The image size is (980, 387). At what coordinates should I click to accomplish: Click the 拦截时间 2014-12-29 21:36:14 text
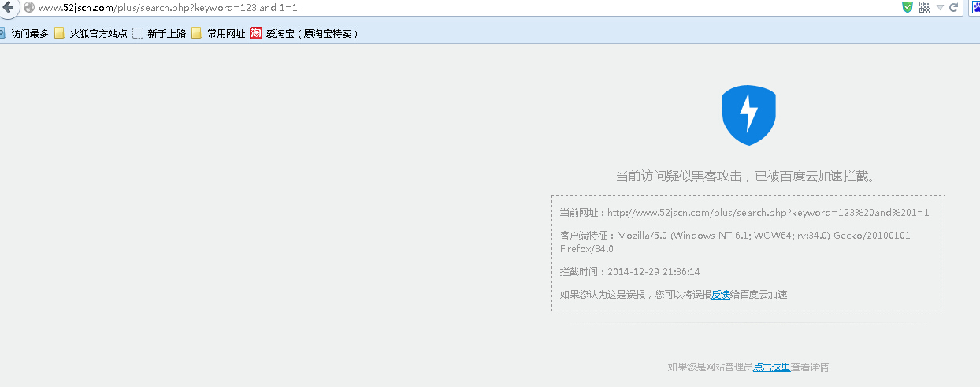629,272
